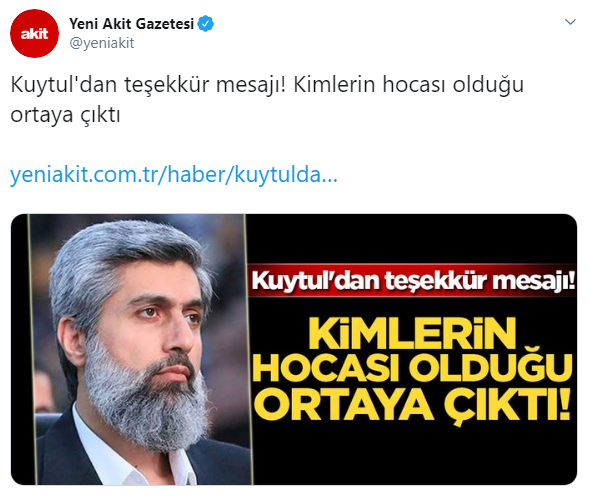Click the "ortaya çıktı" tweet text line
The image size is (589, 499).
tap(65, 115)
